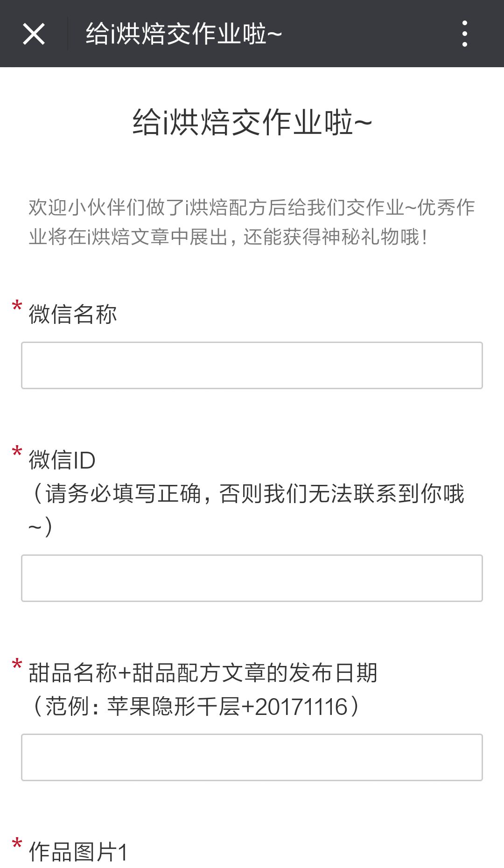
Task: Click the red asterisk beside 甜品名称
Action: pyautogui.click(x=17, y=665)
